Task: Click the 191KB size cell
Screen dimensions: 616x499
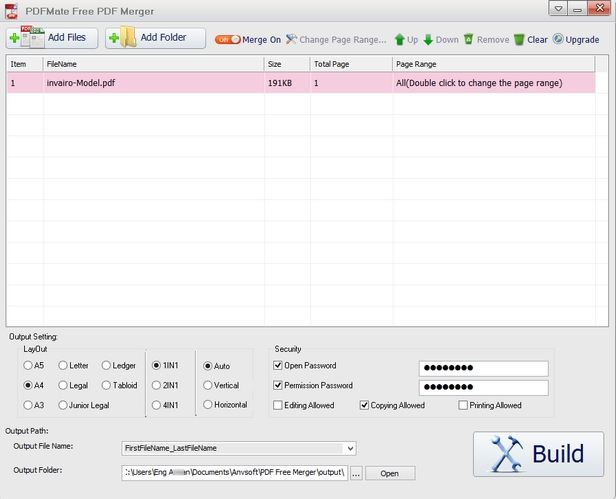Action: (287, 83)
